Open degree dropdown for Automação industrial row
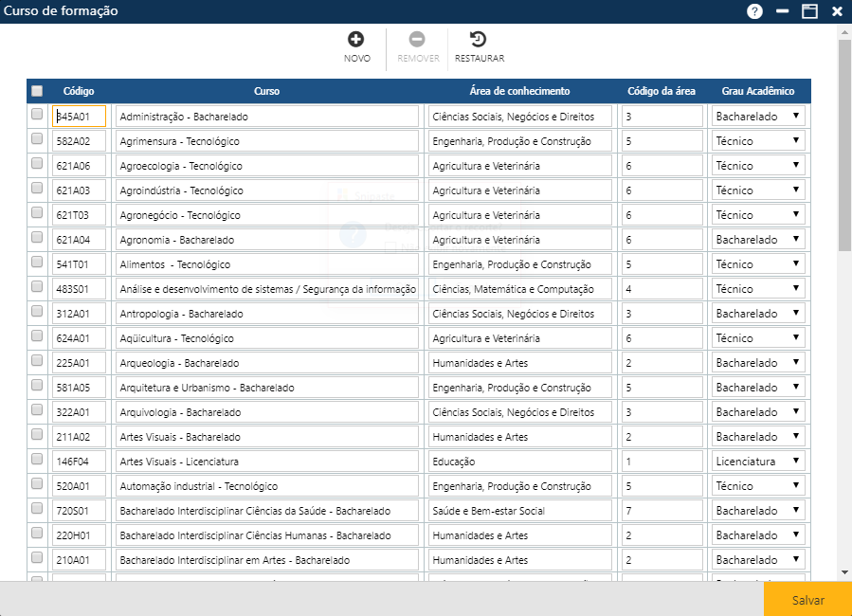 pyautogui.click(x=758, y=486)
